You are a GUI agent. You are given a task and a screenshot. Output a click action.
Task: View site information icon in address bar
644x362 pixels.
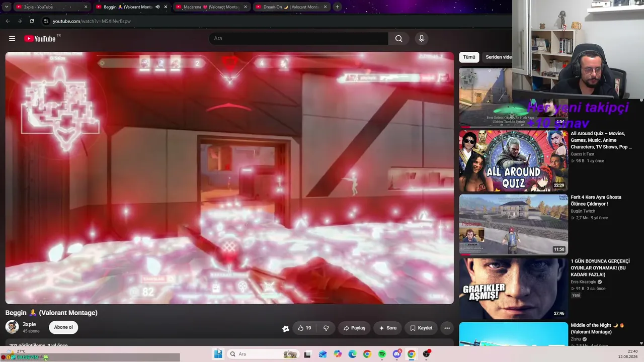[x=46, y=21]
